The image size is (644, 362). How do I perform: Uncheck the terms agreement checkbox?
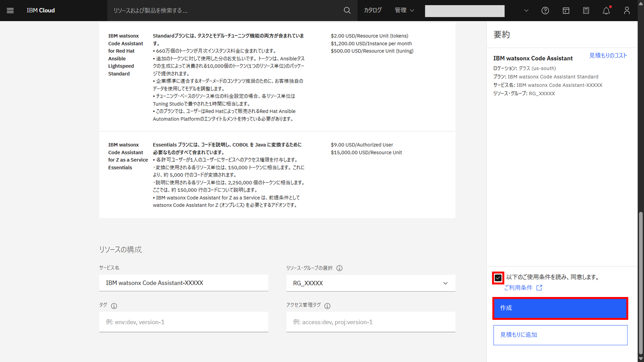[498, 278]
